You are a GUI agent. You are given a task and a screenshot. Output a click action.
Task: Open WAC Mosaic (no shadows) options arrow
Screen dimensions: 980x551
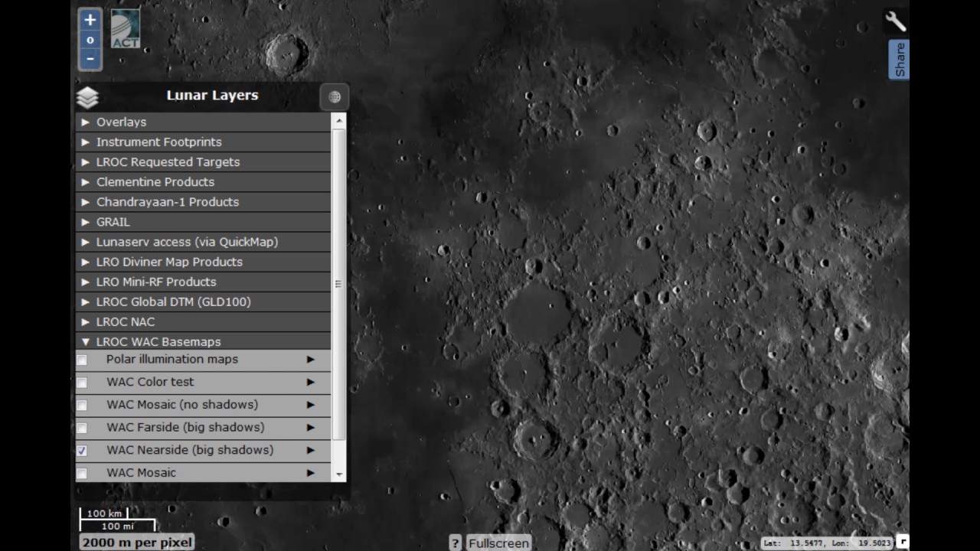pyautogui.click(x=311, y=405)
